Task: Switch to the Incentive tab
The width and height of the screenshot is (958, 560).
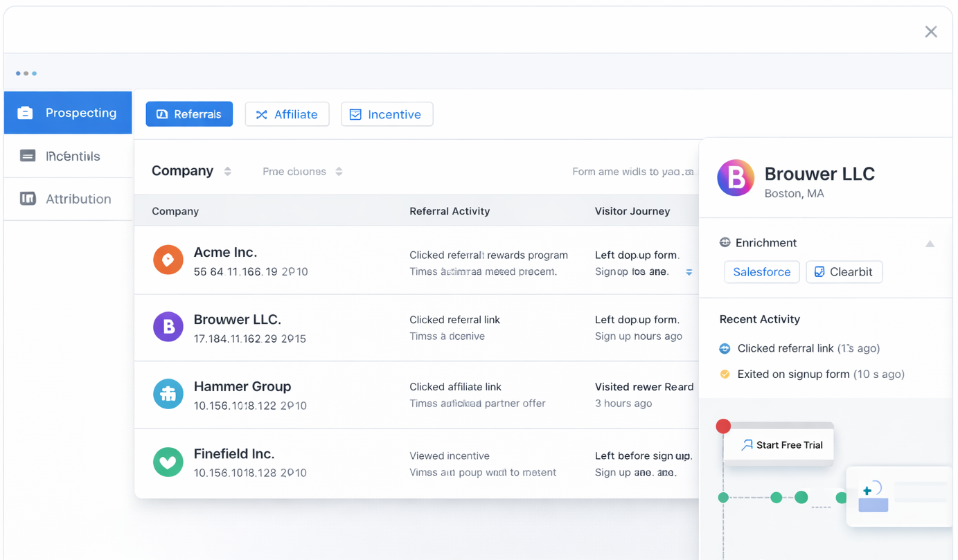Action: (x=387, y=114)
